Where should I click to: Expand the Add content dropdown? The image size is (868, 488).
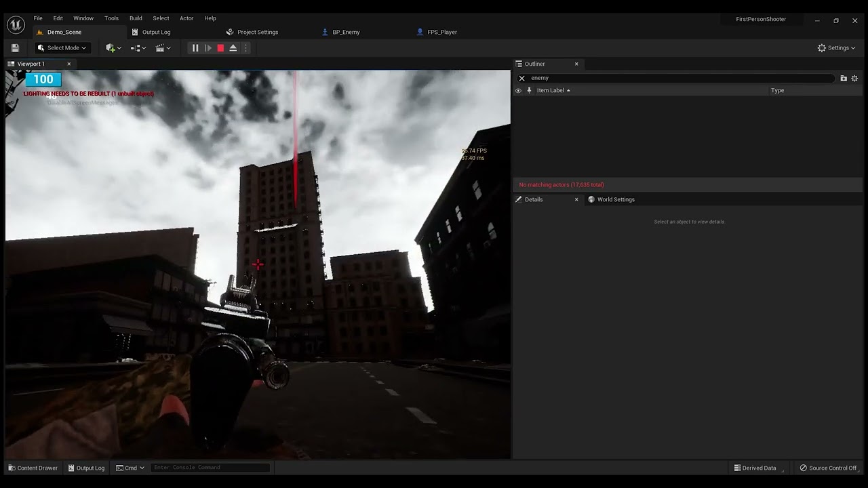point(113,48)
